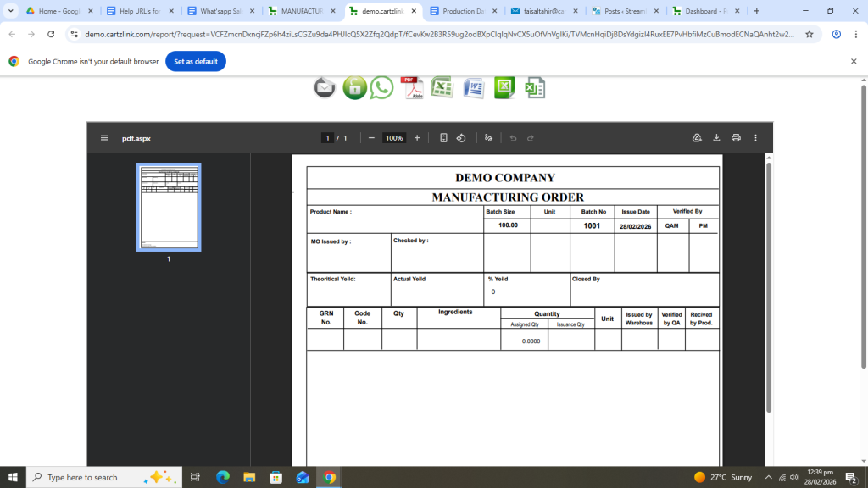The width and height of the screenshot is (868, 488).
Task: Save PDF to Google Drive
Action: click(x=697, y=138)
